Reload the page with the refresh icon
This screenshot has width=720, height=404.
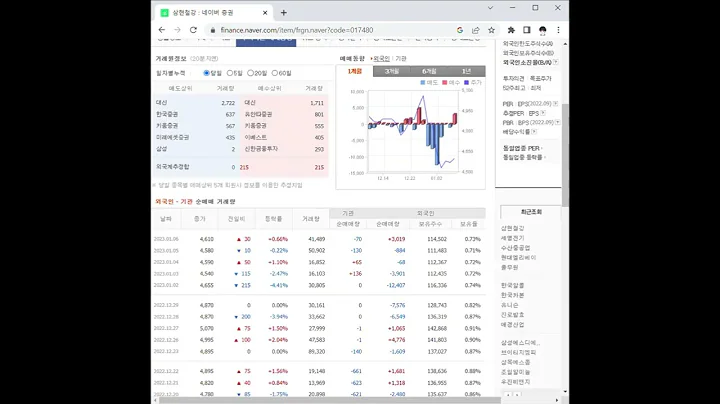193,30
